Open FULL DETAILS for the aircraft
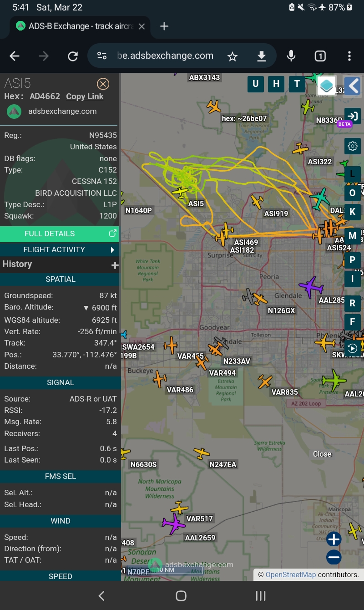Image resolution: width=364 pixels, height=610 pixels. click(x=59, y=234)
